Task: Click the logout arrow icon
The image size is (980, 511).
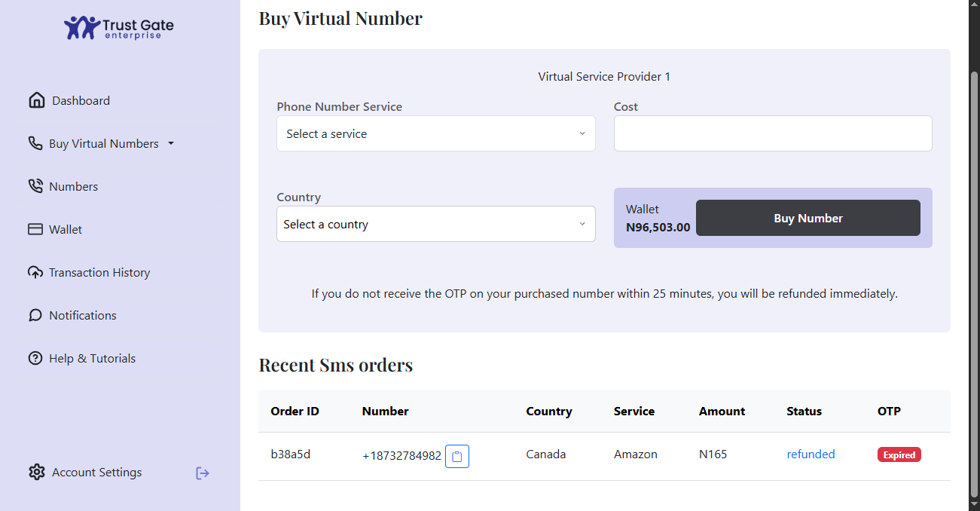Action: [x=202, y=473]
